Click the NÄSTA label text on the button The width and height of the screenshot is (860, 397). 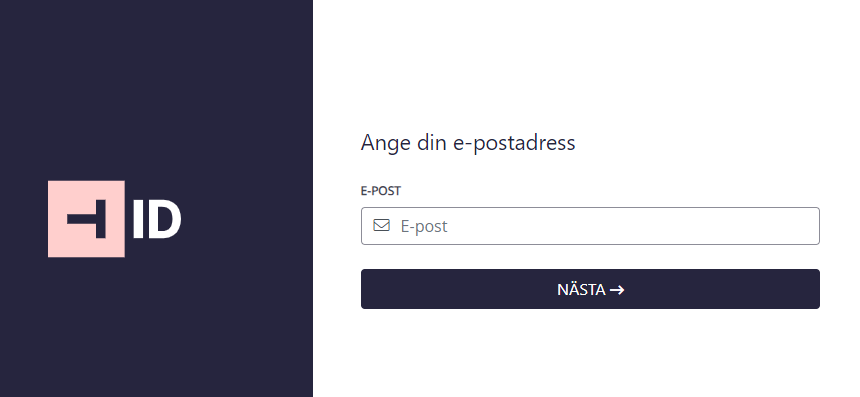[581, 290]
